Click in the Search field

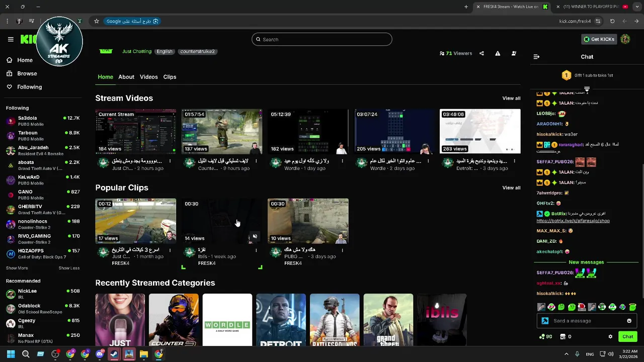[x=322, y=39]
